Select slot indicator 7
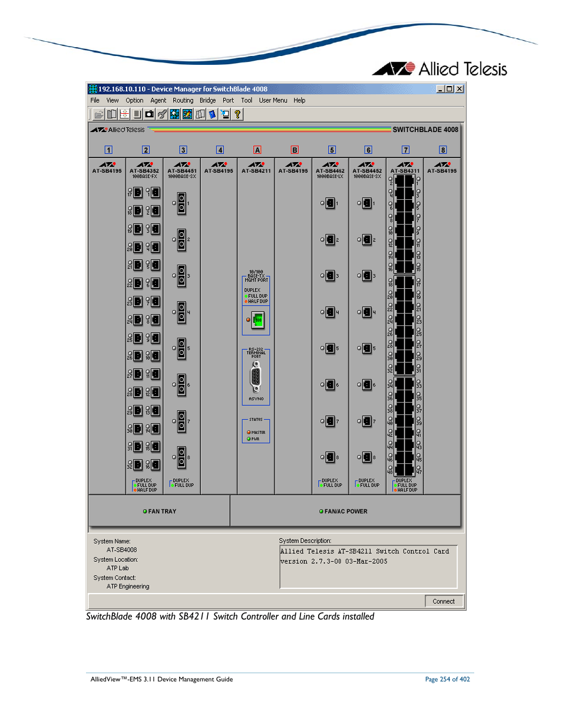Screen dimensions: 562x728 [406, 150]
